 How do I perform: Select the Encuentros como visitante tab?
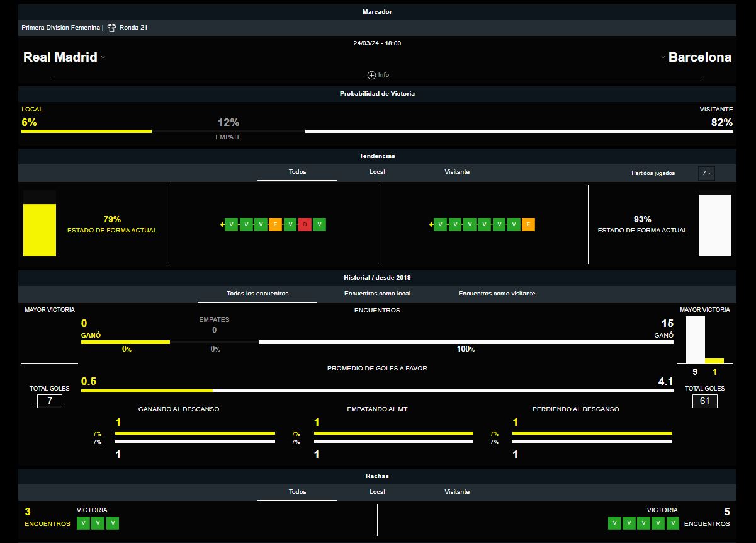[497, 294]
